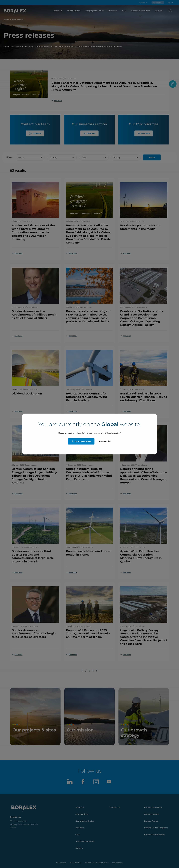Open headline Boralex Commissions Sanjgon Energy Storage Project

(x=34, y=476)
